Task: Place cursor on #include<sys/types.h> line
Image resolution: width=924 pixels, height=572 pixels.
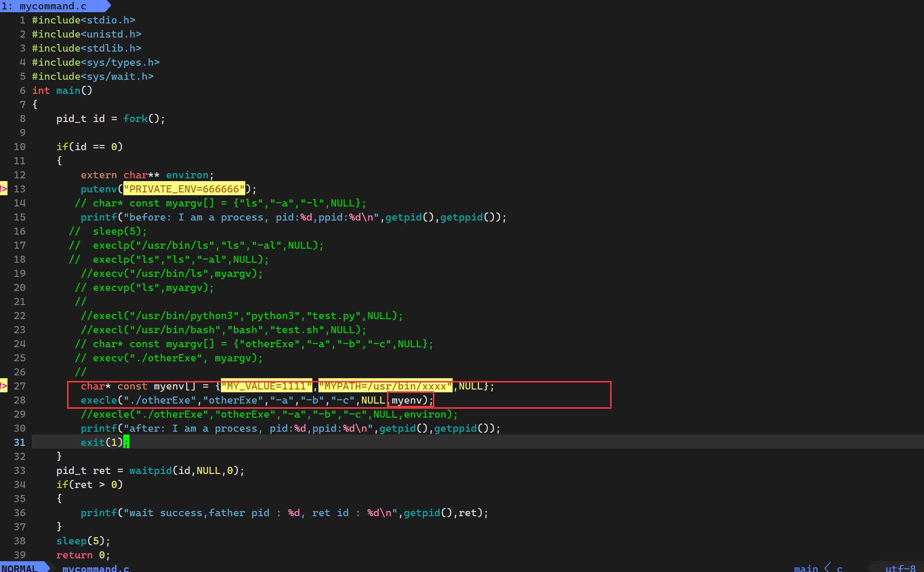Action: (x=96, y=62)
